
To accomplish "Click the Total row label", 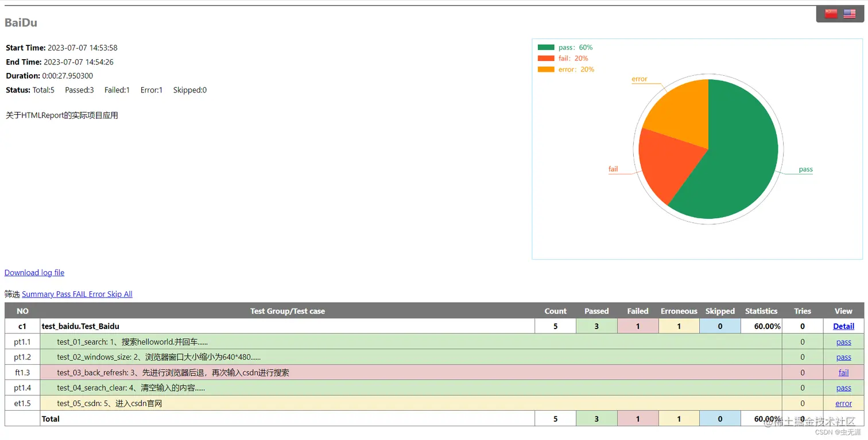I will point(51,419).
